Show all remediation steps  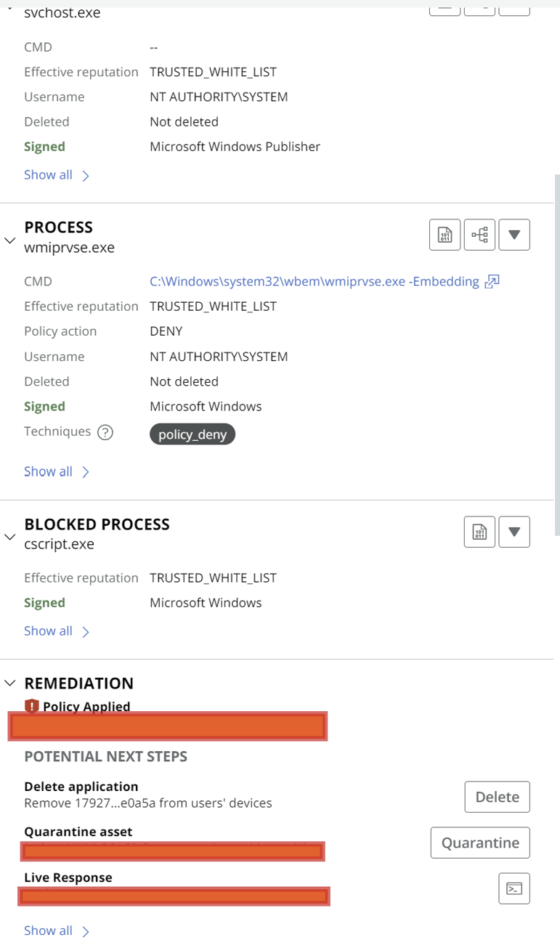(57, 931)
